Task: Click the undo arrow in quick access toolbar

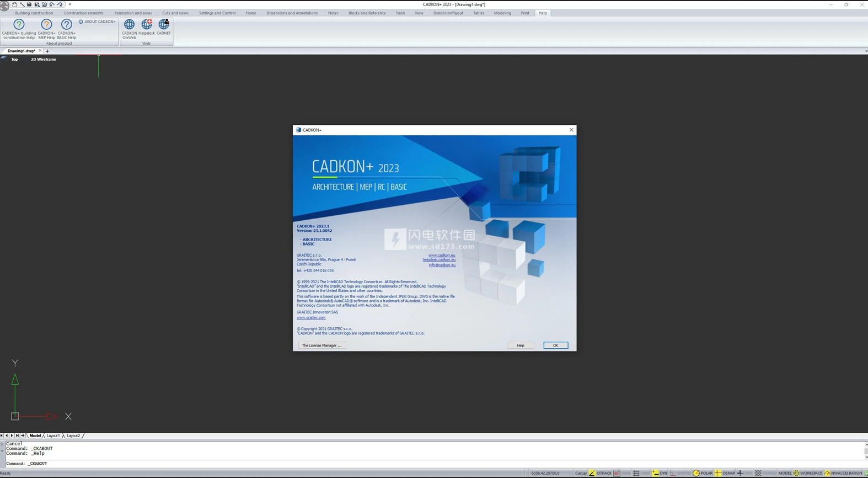Action: tap(52, 4)
